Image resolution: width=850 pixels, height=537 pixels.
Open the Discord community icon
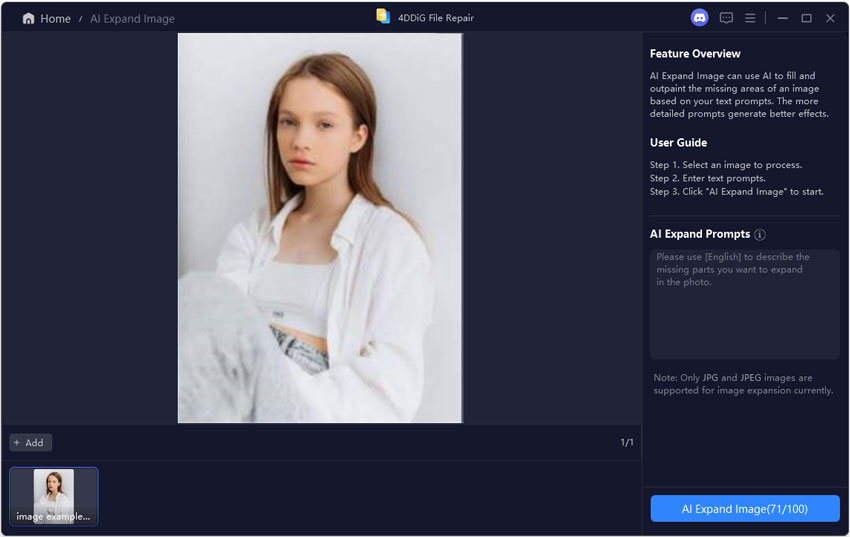coord(699,18)
